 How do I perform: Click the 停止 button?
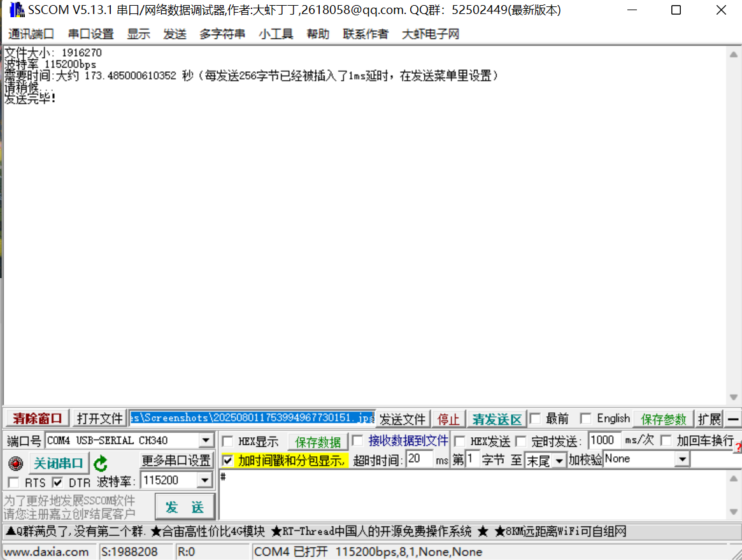(448, 419)
